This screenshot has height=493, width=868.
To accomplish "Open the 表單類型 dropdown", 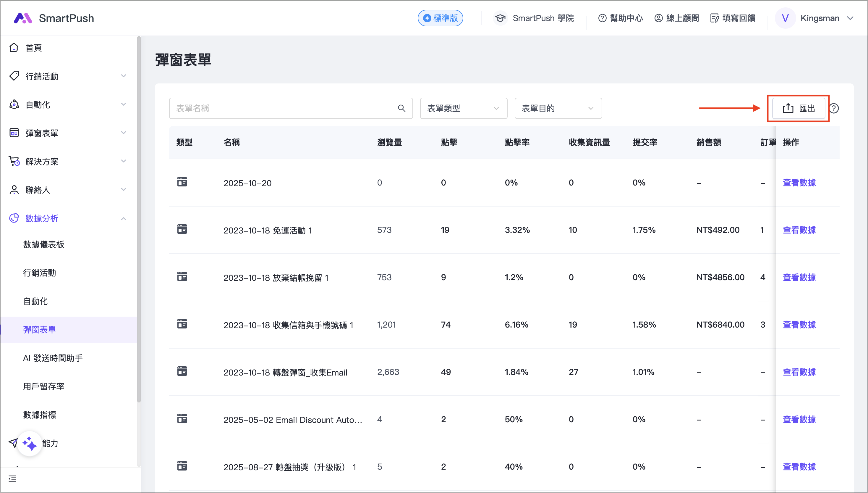I will pyautogui.click(x=463, y=108).
